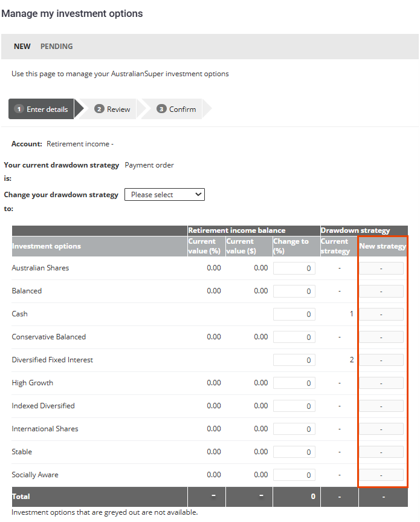
Task: Click Australian Shares 'Change to (%)' field
Action: point(294,269)
